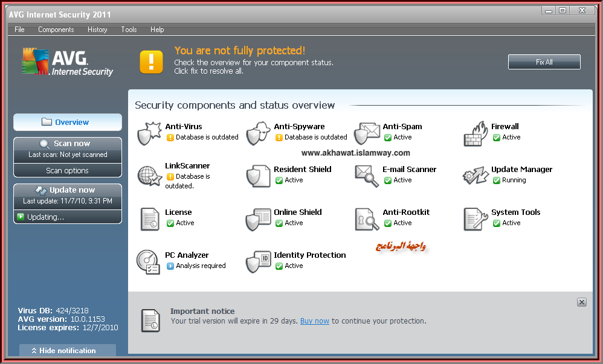
Task: Open the System Tools wrench icon
Action: pyautogui.click(x=476, y=219)
